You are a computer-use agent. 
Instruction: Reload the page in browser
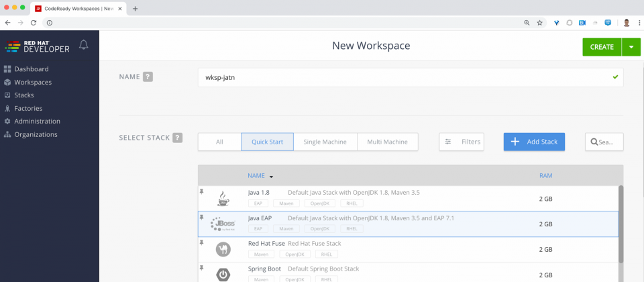point(34,23)
